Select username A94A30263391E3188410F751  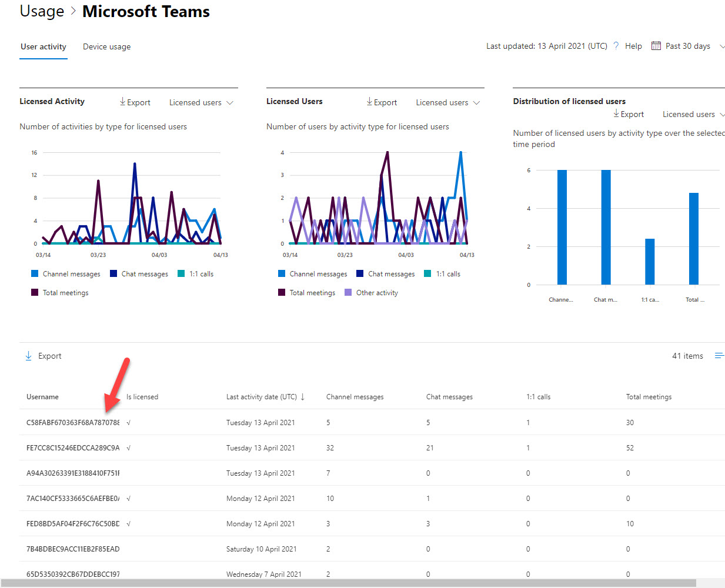pyautogui.click(x=73, y=473)
